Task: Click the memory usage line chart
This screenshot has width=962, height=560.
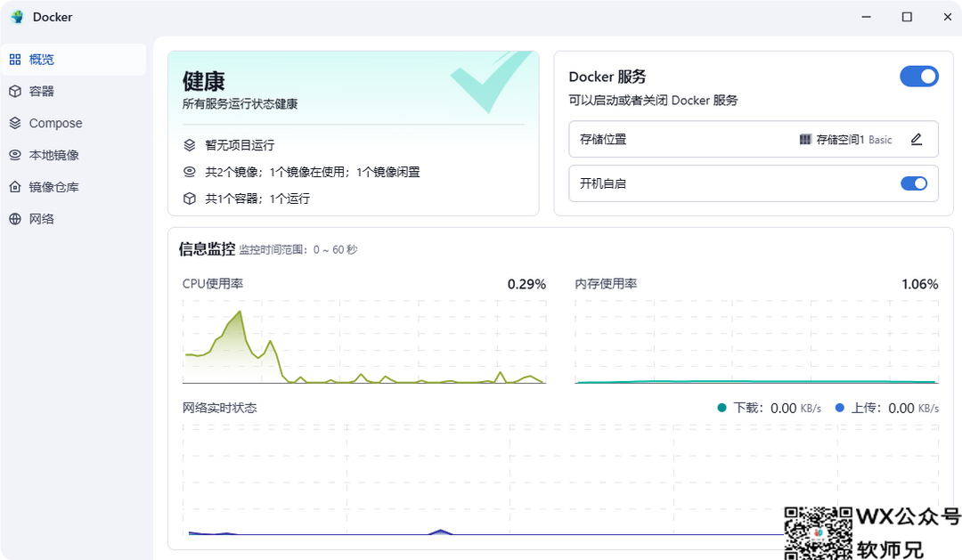Action: (756, 342)
